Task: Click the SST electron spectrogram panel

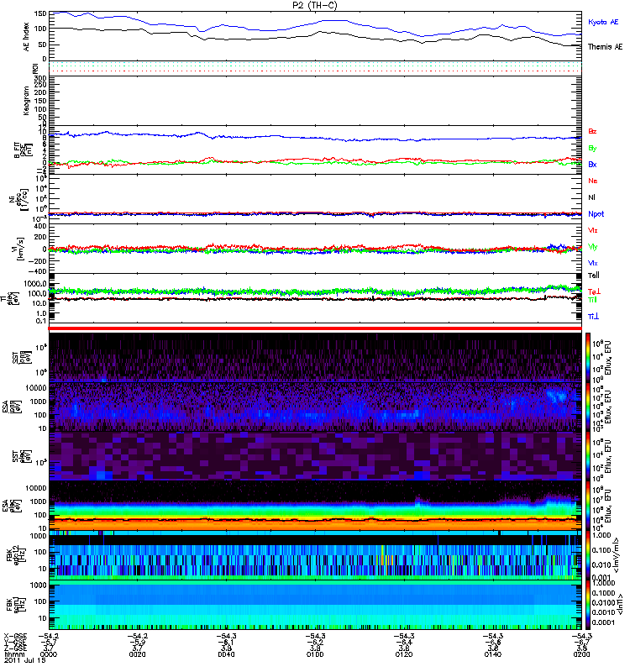Action: (315, 456)
